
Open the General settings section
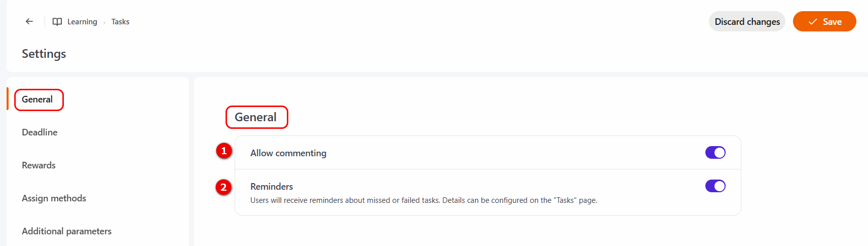point(37,99)
